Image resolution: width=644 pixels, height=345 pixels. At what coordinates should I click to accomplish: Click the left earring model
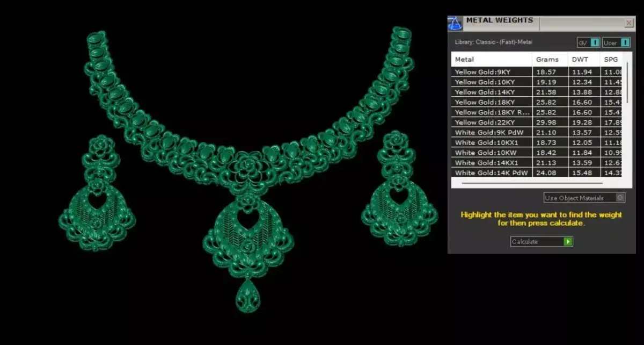click(97, 193)
